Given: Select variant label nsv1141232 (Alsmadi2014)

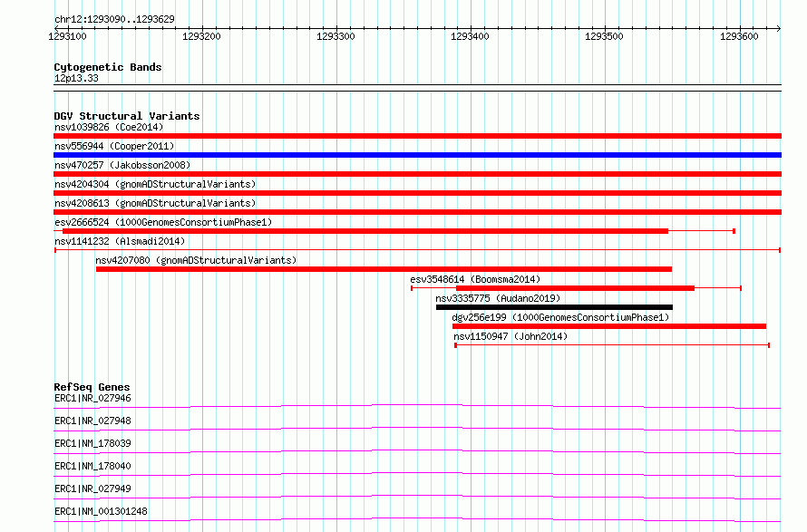Looking at the screenshot, I should (x=120, y=241).
